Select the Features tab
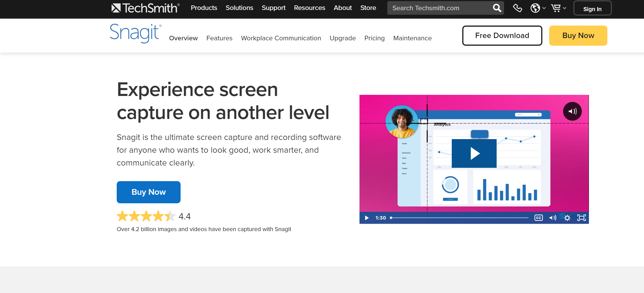This screenshot has height=293, width=644. [x=219, y=38]
